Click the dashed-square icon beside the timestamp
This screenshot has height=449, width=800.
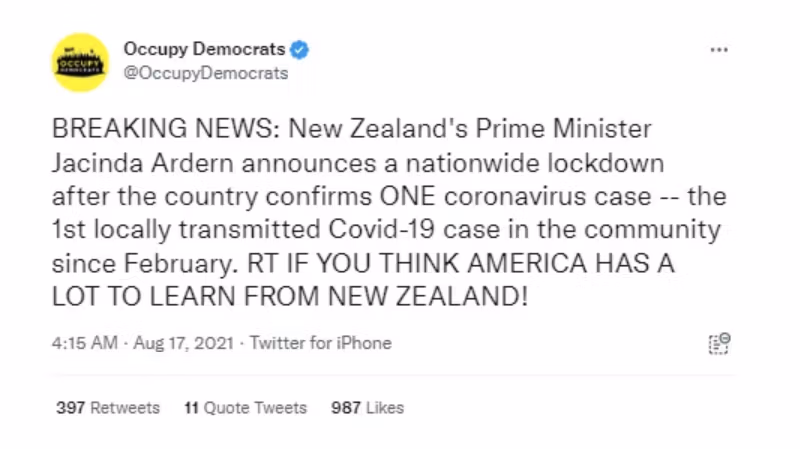[x=719, y=343]
